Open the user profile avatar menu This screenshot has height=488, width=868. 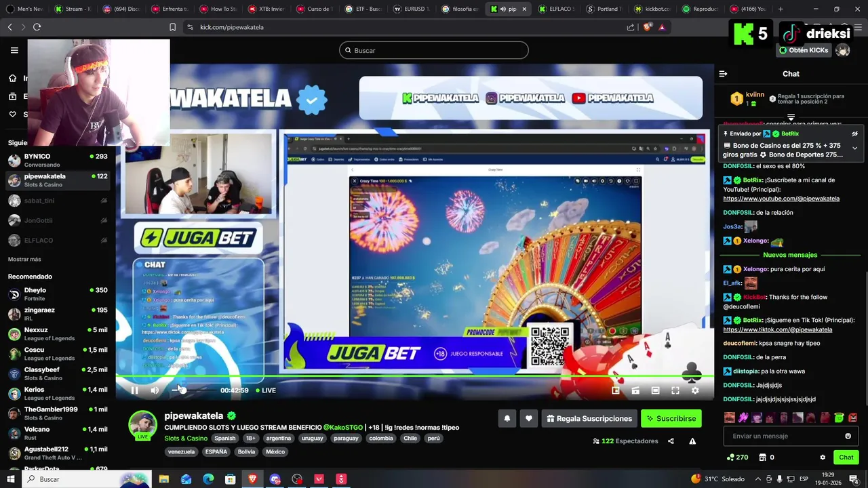pyautogui.click(x=842, y=50)
